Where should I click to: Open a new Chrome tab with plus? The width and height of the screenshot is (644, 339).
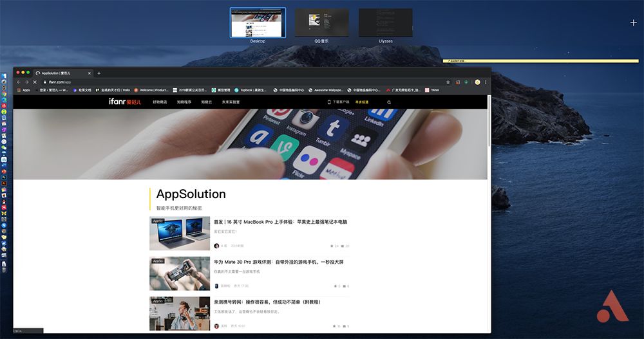(x=99, y=73)
